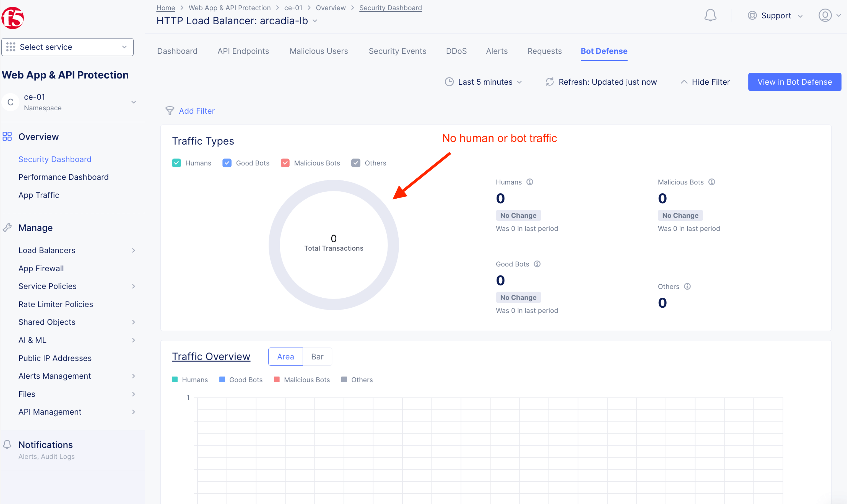Click the Add Filter link
847x504 pixels.
[196, 111]
